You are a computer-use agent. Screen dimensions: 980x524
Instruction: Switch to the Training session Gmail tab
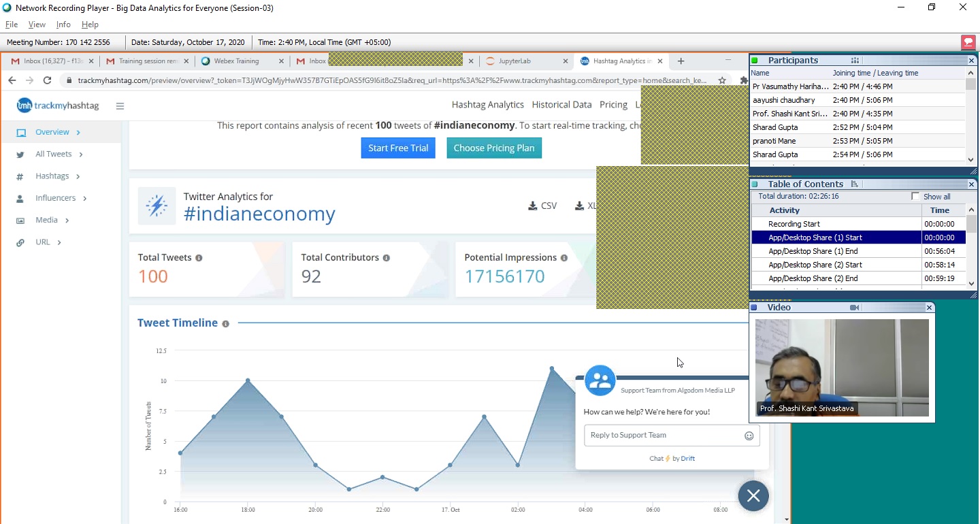pyautogui.click(x=148, y=61)
